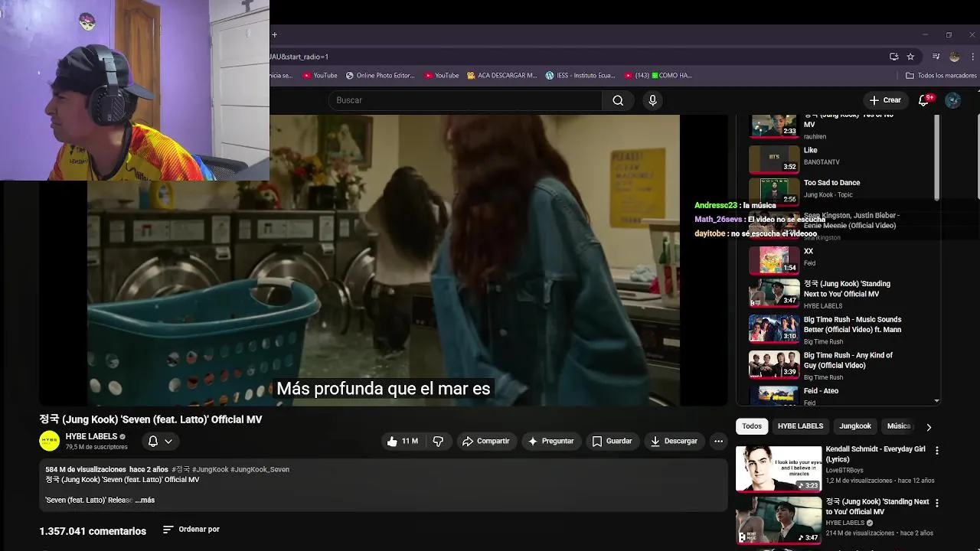The height and width of the screenshot is (551, 980).
Task: Open (143) COMO HA... bookmark
Action: (658, 76)
